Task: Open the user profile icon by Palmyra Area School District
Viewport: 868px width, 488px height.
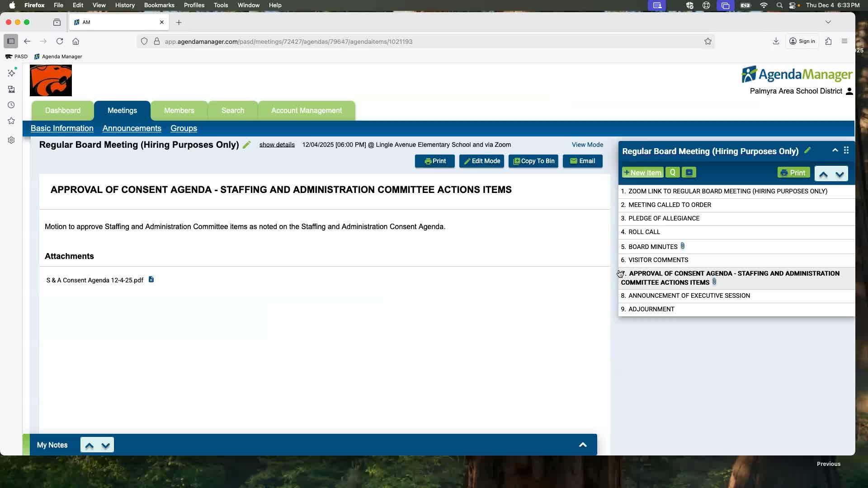Action: pos(849,91)
